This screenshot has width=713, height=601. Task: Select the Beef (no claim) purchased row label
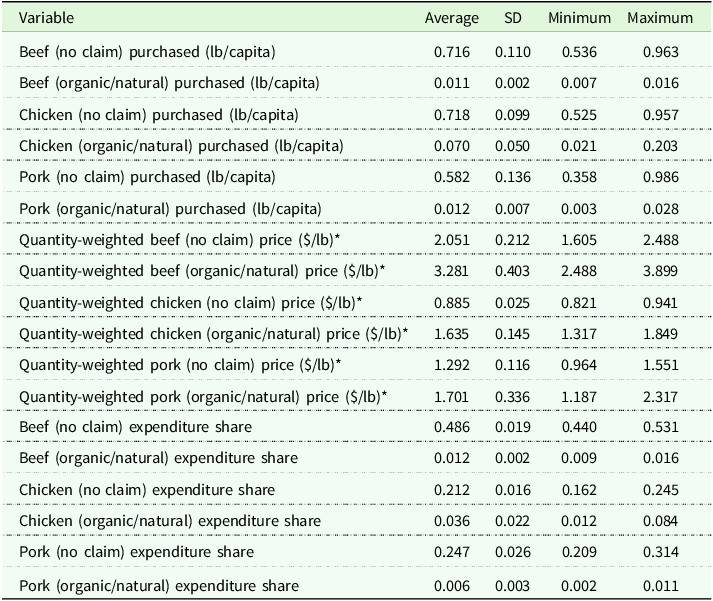point(147,50)
